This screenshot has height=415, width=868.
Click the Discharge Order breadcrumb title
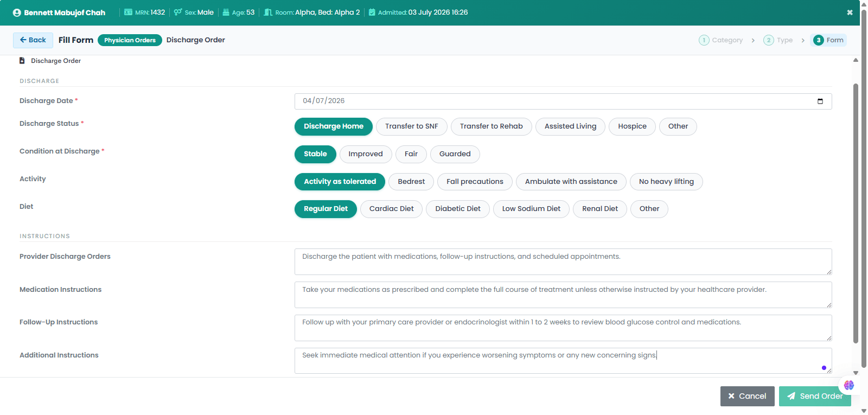coord(196,40)
